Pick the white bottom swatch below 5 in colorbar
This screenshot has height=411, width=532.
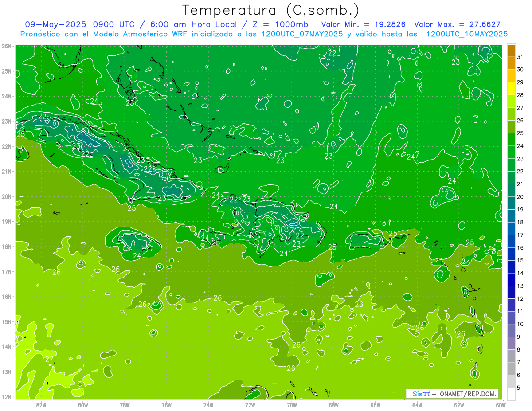(511, 394)
